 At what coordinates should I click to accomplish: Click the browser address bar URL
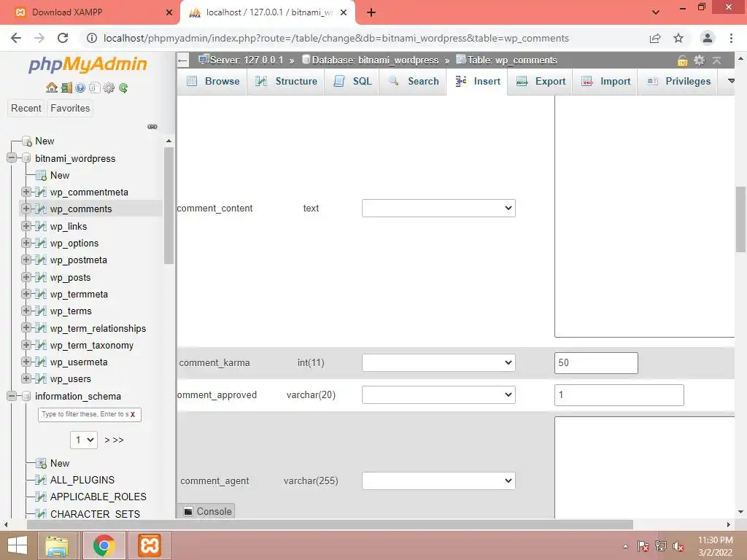point(336,38)
